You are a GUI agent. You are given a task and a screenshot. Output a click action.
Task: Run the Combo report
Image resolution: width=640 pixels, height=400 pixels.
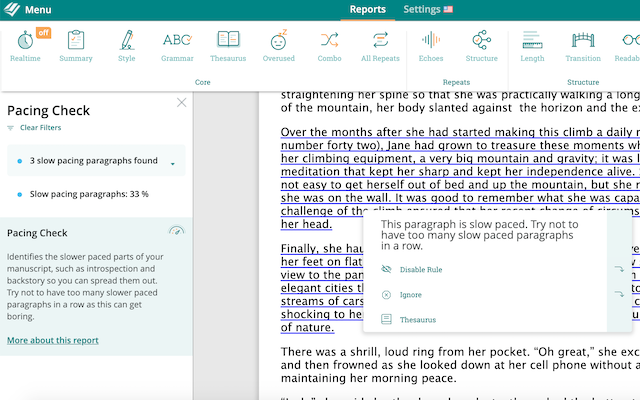coord(329,46)
